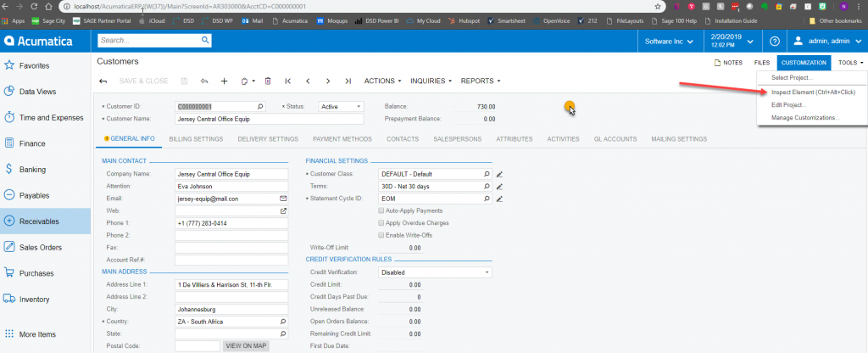Open the clipboard copy-paste dropdown

[248, 81]
